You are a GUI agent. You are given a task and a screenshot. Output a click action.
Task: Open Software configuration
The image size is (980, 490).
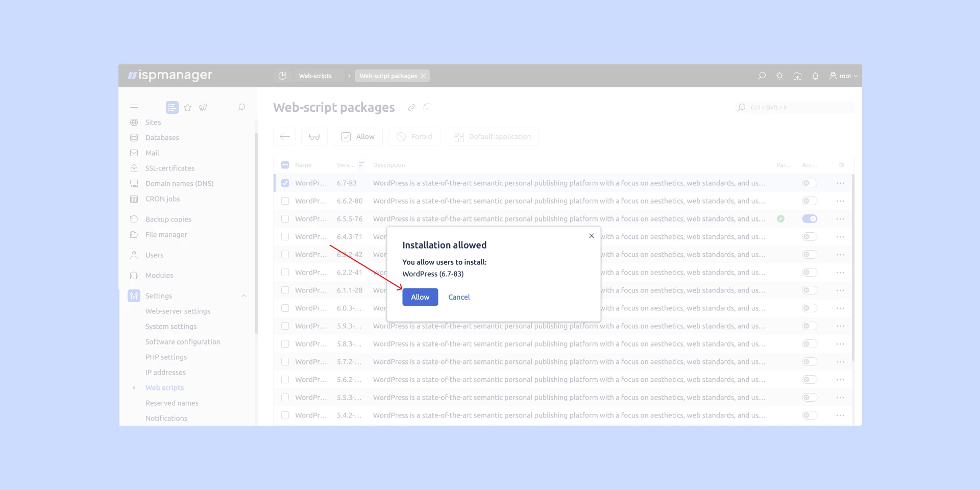click(x=183, y=342)
